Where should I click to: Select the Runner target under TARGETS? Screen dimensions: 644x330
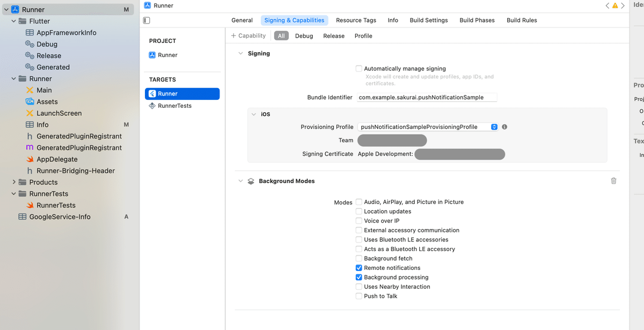pyautogui.click(x=182, y=94)
